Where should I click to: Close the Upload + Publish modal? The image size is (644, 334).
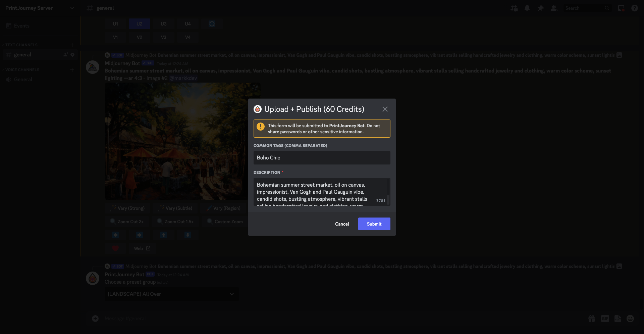[x=385, y=109]
